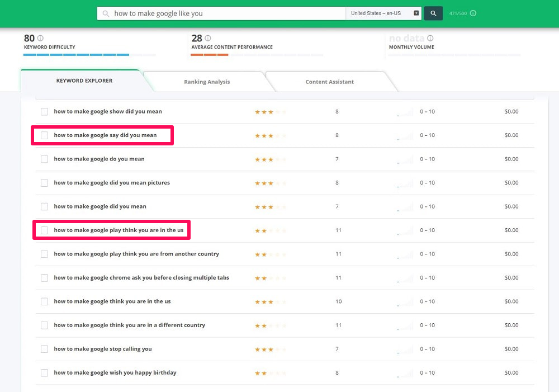559x392 pixels.
Task: Click the info icon next to 471/500
Action: tap(473, 13)
